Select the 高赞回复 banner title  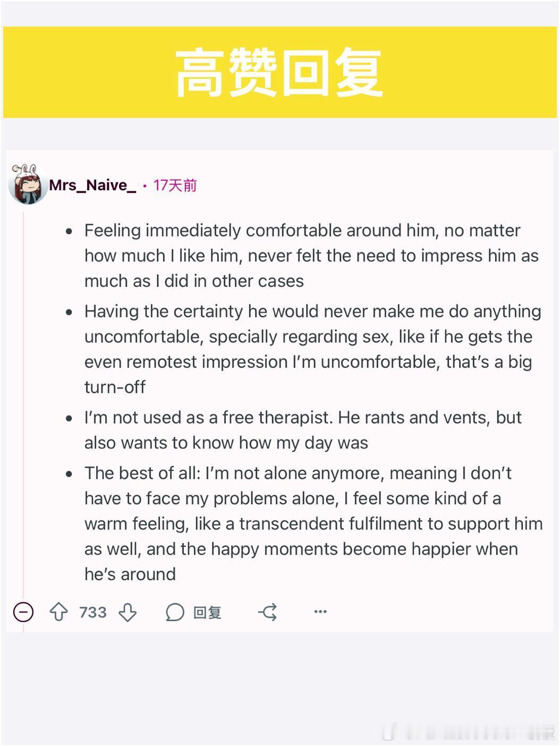[x=279, y=72]
